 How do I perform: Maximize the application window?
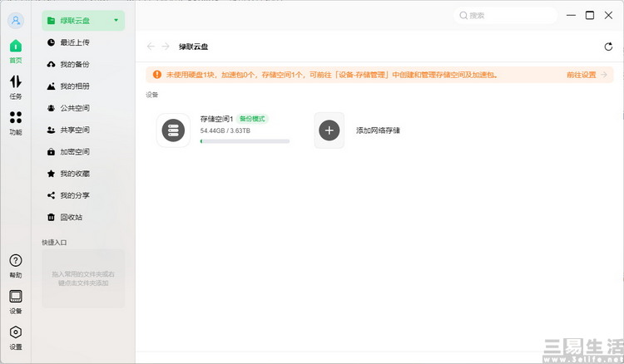(590, 16)
